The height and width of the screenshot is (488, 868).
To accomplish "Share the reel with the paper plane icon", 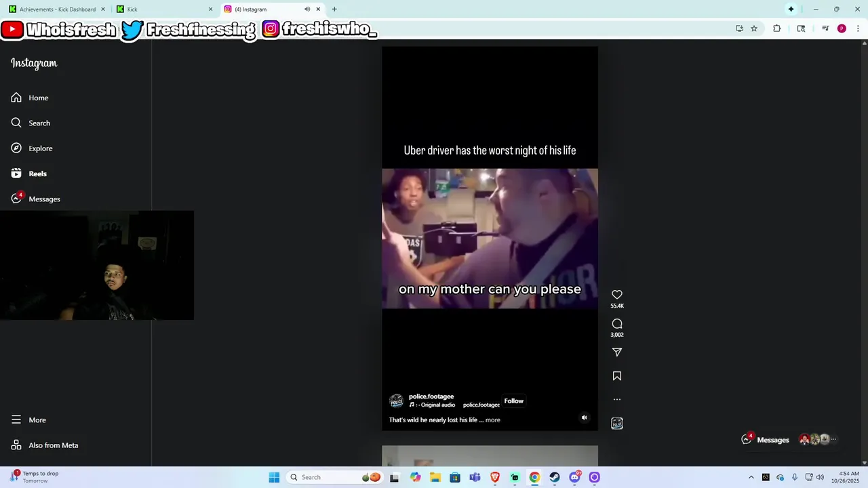I will (617, 352).
